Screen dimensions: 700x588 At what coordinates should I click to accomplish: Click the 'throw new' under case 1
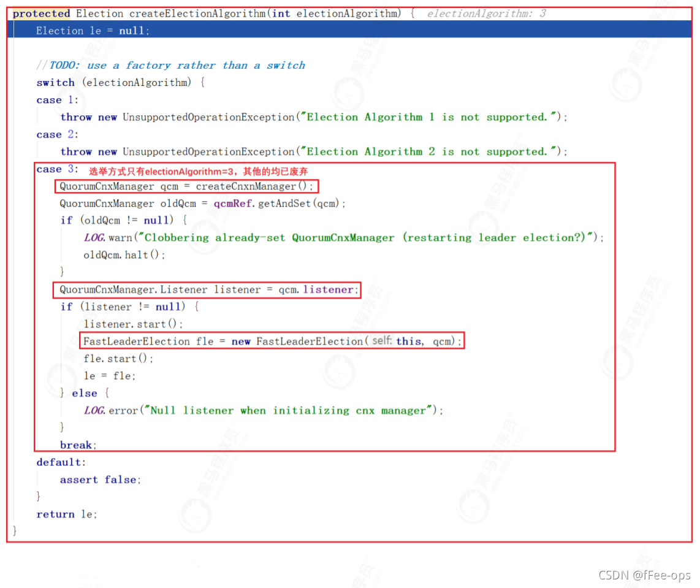89,117
